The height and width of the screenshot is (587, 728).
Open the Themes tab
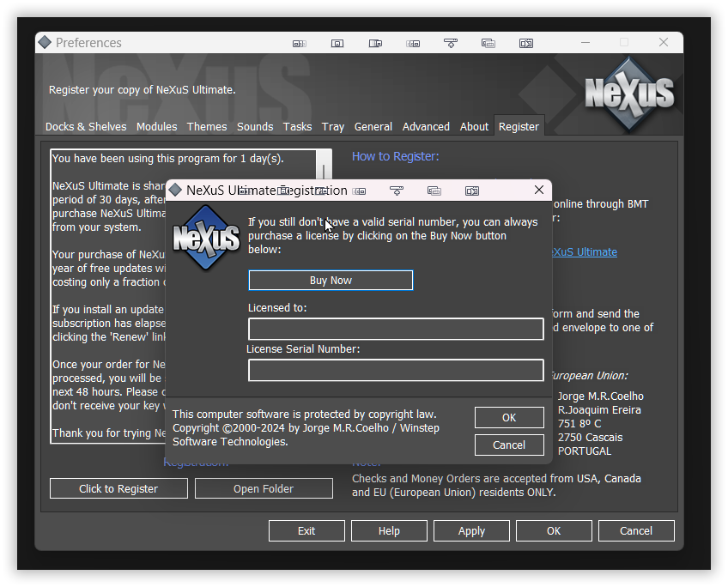pos(207,126)
